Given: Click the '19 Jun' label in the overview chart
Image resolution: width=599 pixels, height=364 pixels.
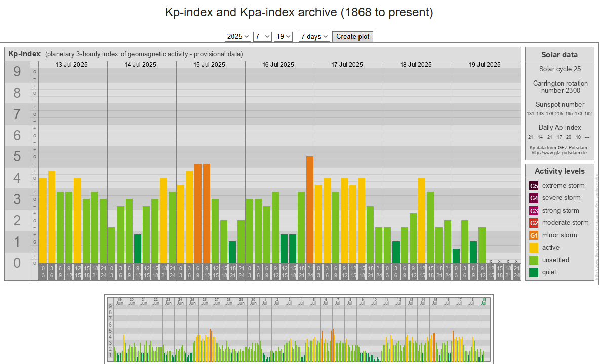Looking at the screenshot, I should [119, 301].
